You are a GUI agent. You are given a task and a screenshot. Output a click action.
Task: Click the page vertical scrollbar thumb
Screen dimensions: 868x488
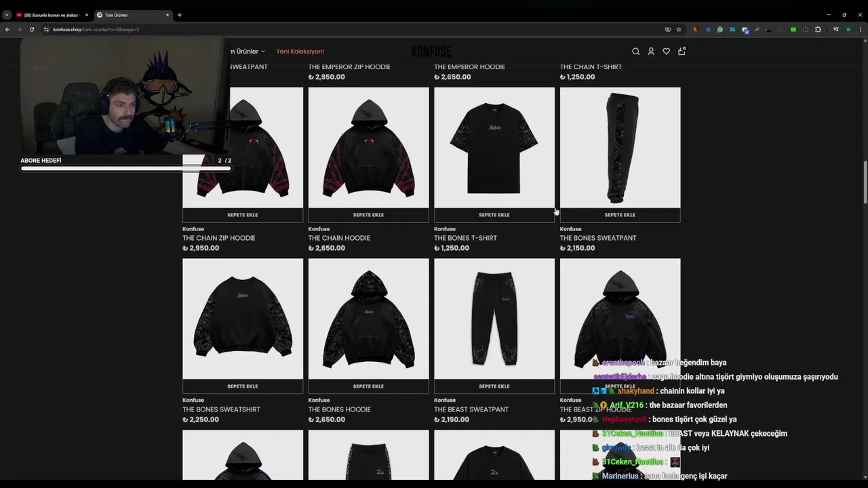point(865,182)
